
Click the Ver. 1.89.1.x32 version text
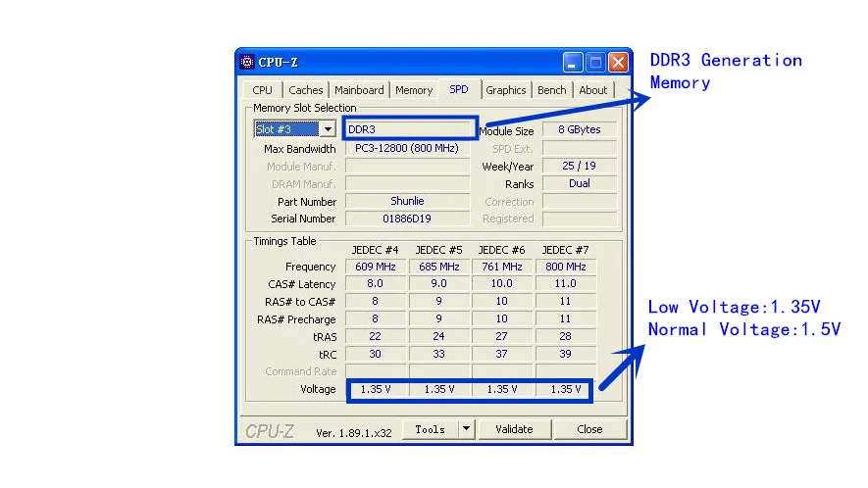pyautogui.click(x=354, y=433)
